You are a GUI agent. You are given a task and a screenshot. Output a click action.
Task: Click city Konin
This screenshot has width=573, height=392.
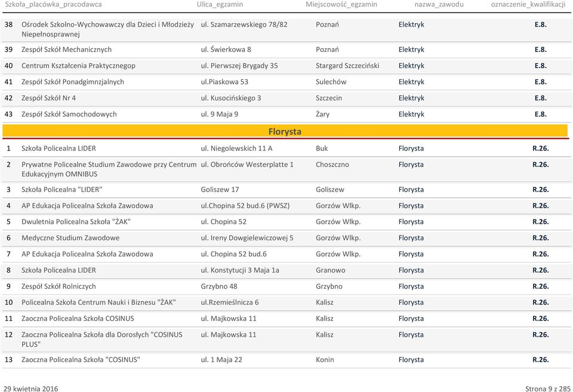tap(325, 360)
